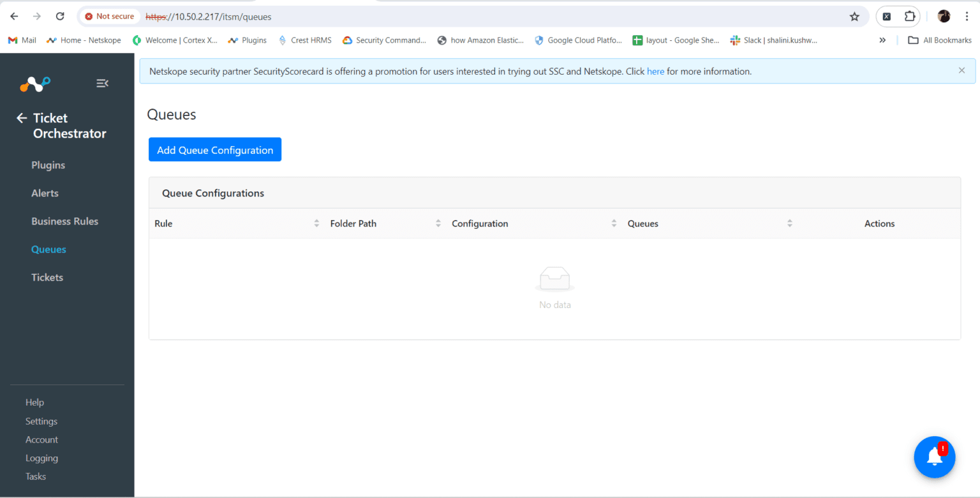Open notifications via the bell icon
The width and height of the screenshot is (980, 498).
[934, 457]
